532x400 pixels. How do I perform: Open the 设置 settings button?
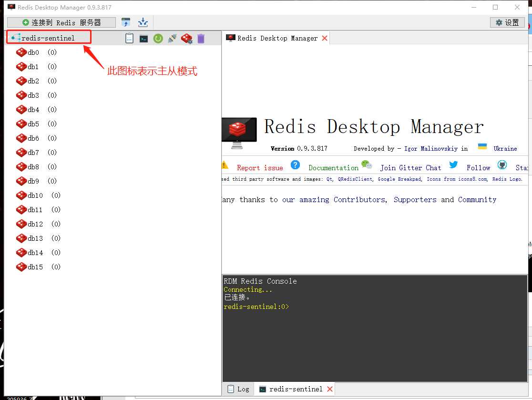[x=507, y=22]
